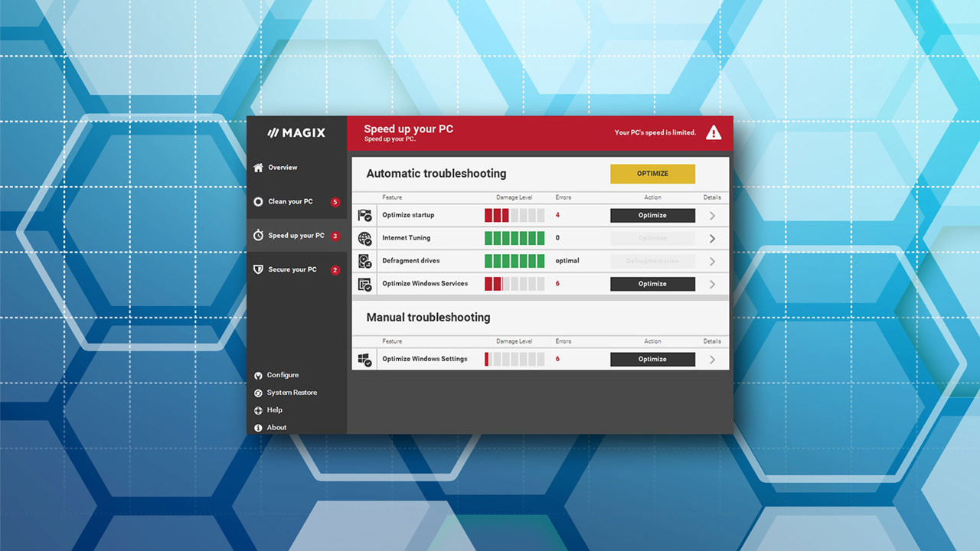Open details chevron for Optimize Windows Settings

[712, 360]
